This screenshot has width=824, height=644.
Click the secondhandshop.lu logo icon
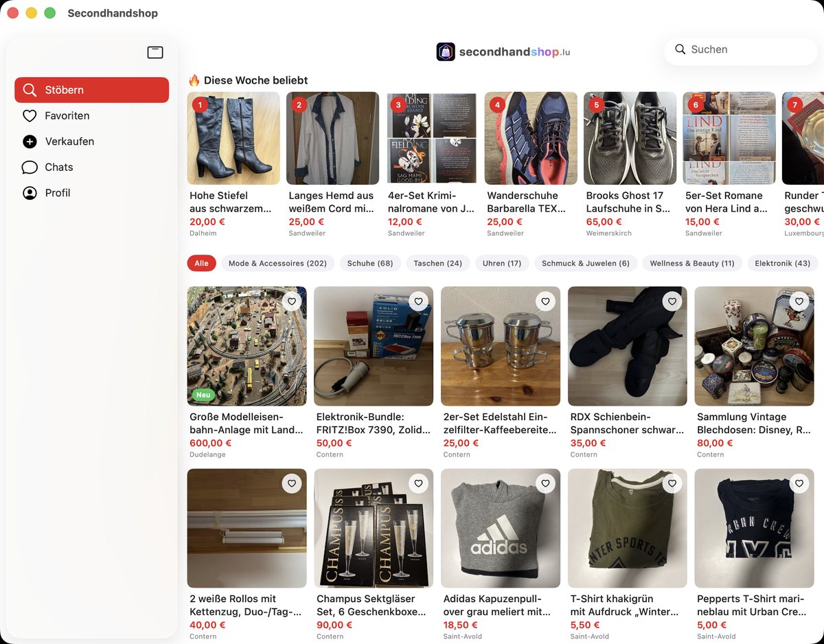pyautogui.click(x=446, y=51)
